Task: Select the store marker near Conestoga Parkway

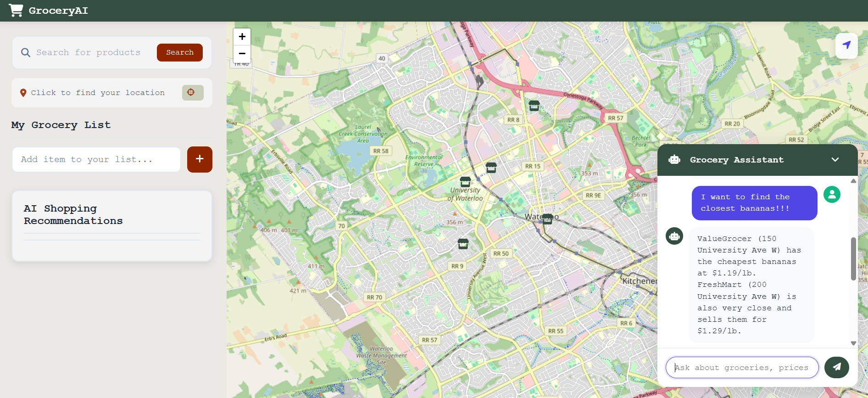Action: point(534,106)
